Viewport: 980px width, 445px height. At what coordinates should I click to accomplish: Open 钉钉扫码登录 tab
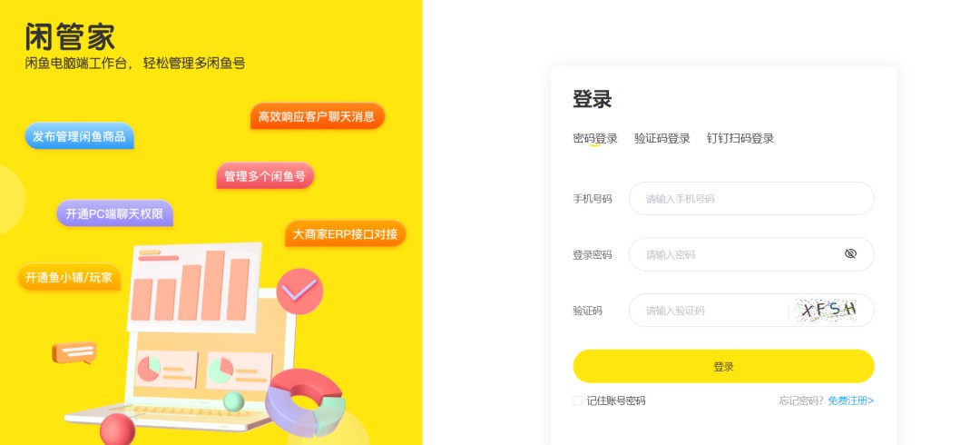740,138
